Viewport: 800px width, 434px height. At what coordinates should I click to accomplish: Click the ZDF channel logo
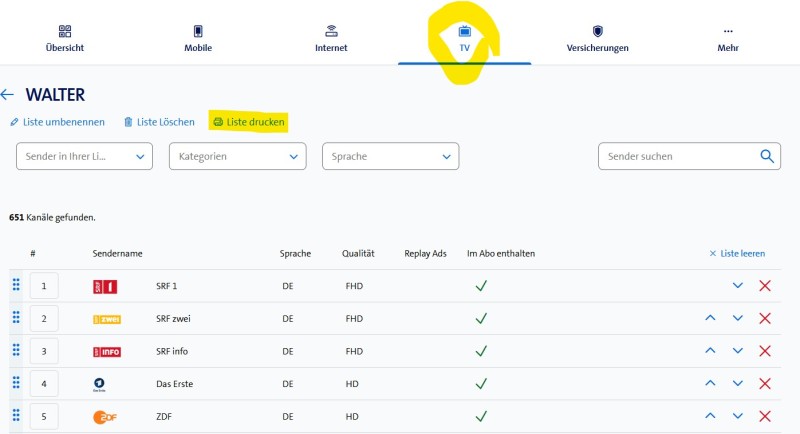[x=106, y=416]
